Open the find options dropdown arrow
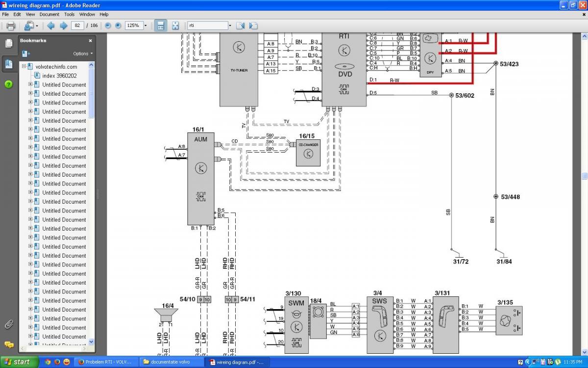 tap(230, 26)
